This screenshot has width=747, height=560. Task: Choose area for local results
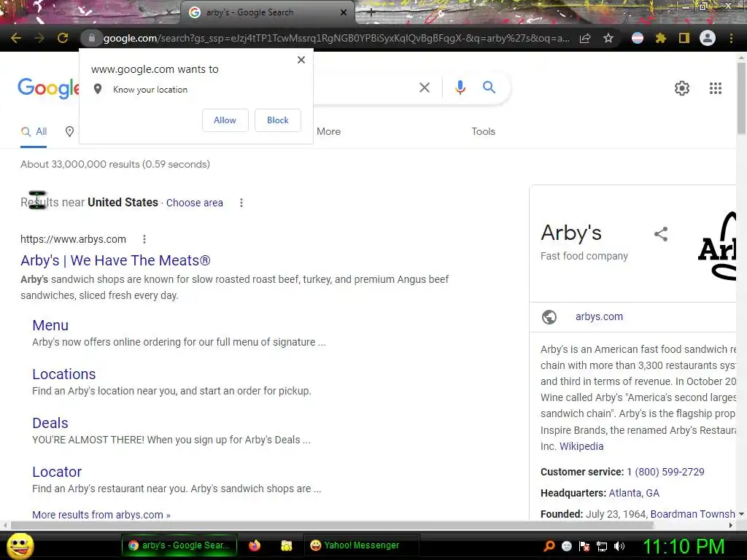coord(194,203)
